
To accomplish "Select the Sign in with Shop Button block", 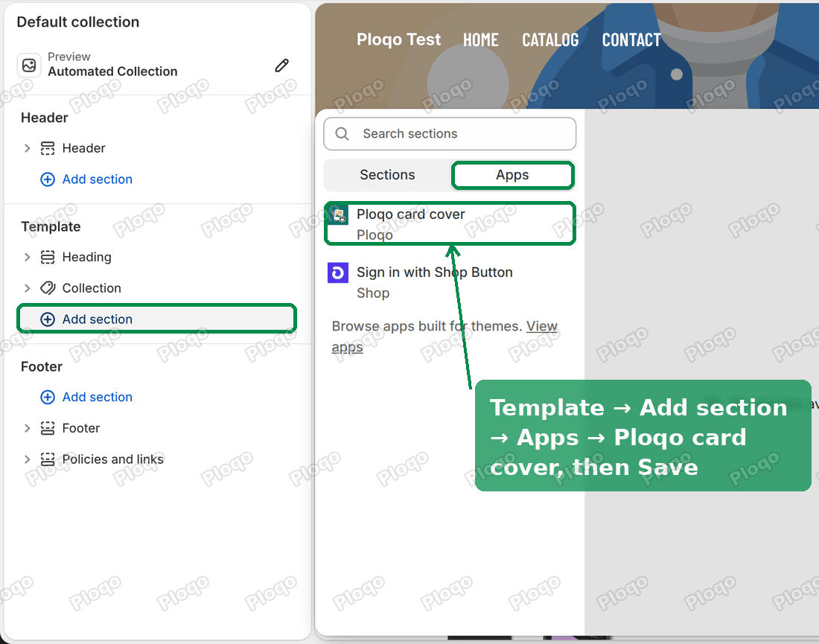I will pos(450,283).
